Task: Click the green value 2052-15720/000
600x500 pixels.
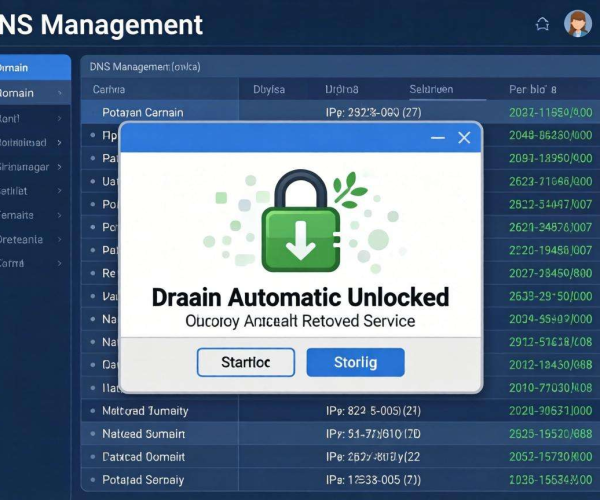Action: [551, 456]
